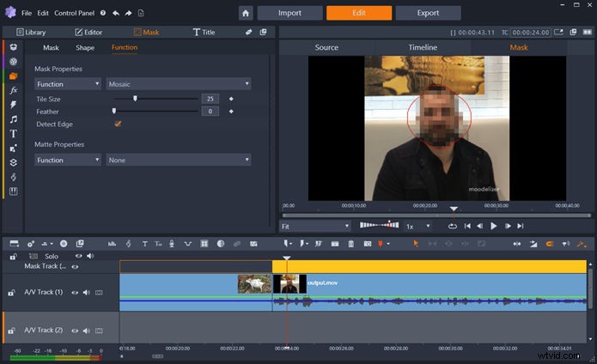Click the Import button
Viewport: 597px width, 364px height.
pos(289,13)
